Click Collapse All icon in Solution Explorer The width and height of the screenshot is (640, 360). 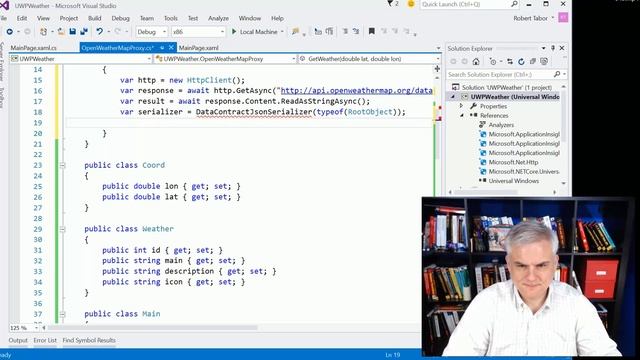click(x=533, y=62)
